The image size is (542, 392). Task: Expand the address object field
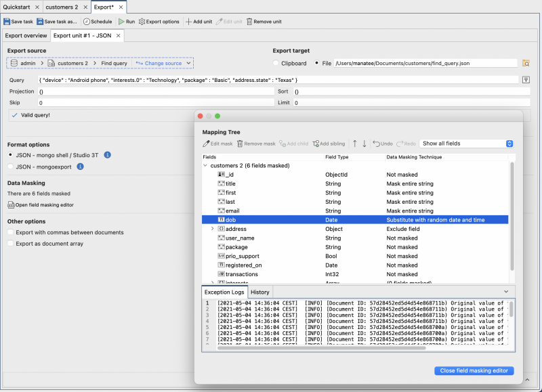pyautogui.click(x=213, y=229)
